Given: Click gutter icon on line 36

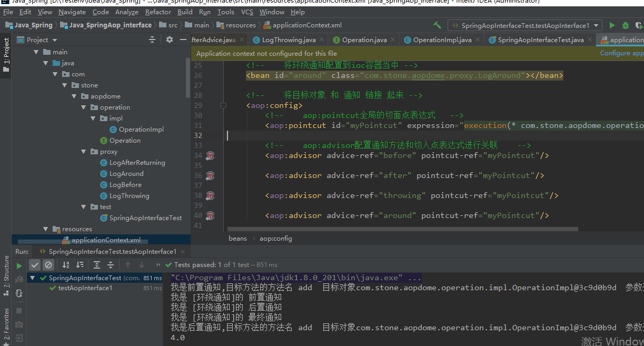Looking at the screenshot, I should 211,175.
